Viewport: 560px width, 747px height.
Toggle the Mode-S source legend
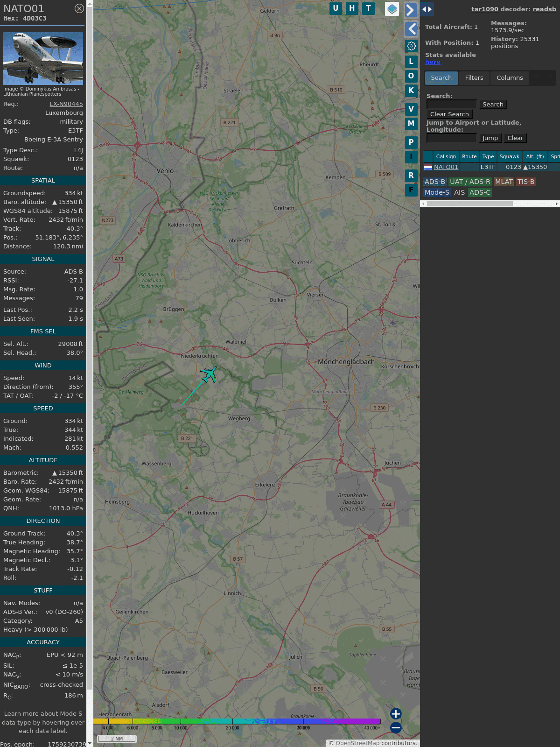coord(437,192)
